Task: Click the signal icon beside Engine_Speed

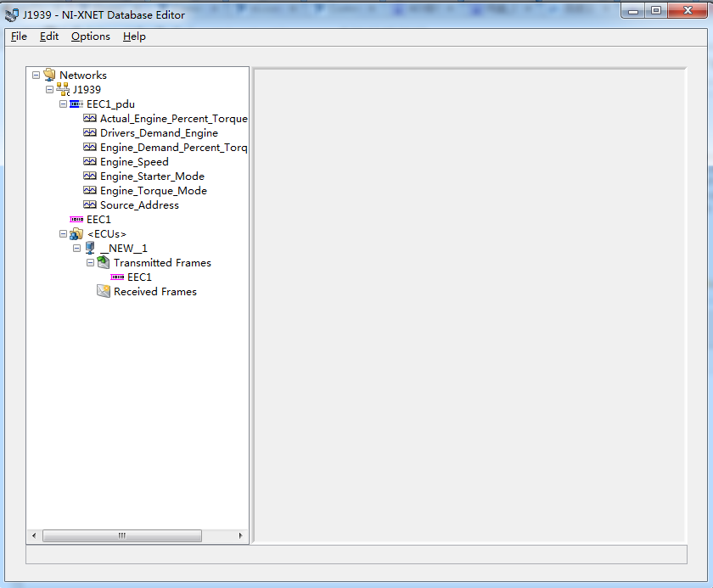Action: pyautogui.click(x=90, y=162)
